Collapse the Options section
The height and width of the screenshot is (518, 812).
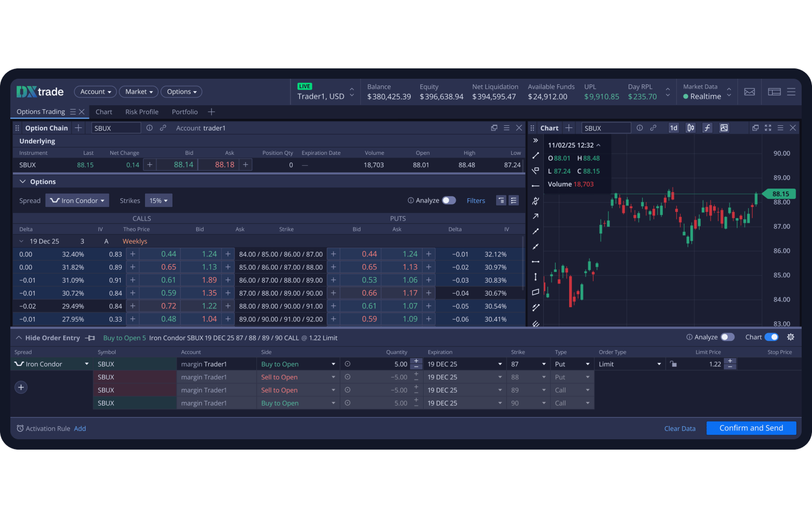[x=23, y=182]
